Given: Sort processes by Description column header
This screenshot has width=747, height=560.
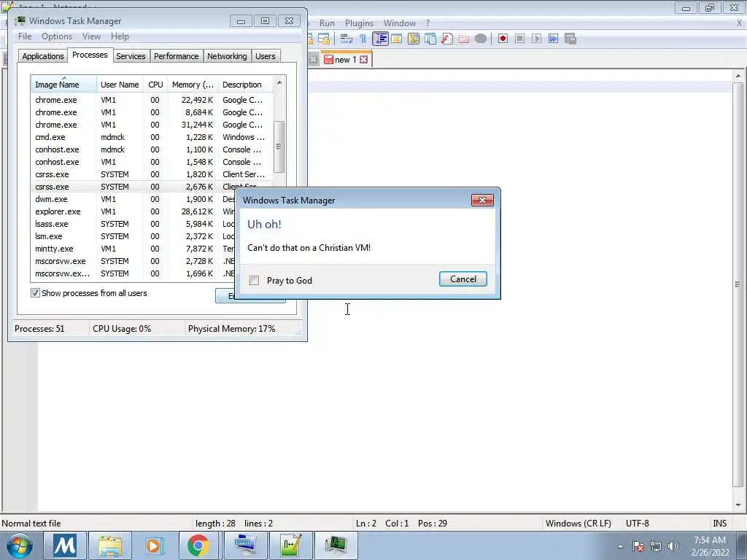Looking at the screenshot, I should (245, 85).
